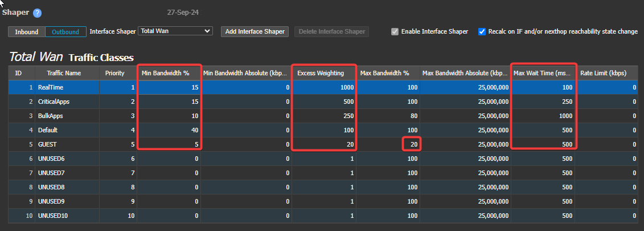
Task: Sort by the Priority column header
Action: (118, 74)
